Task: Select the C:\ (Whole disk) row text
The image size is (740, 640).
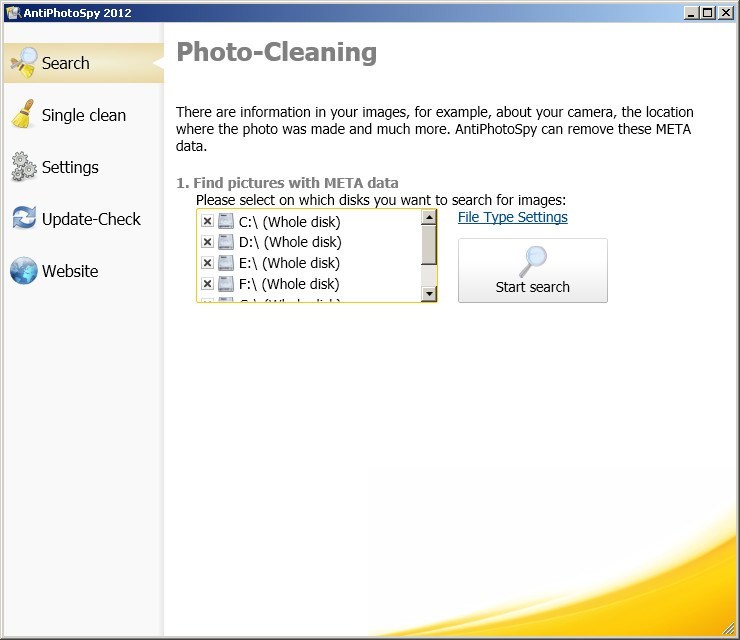Action: (289, 221)
